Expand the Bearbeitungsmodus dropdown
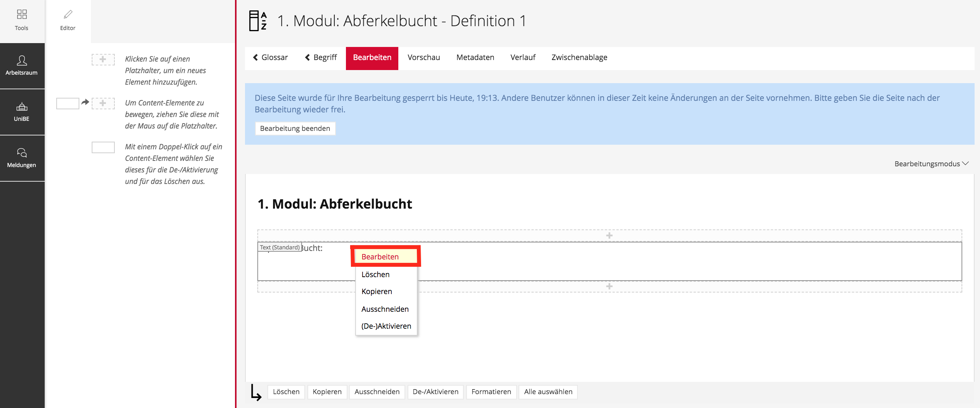980x408 pixels. [931, 164]
